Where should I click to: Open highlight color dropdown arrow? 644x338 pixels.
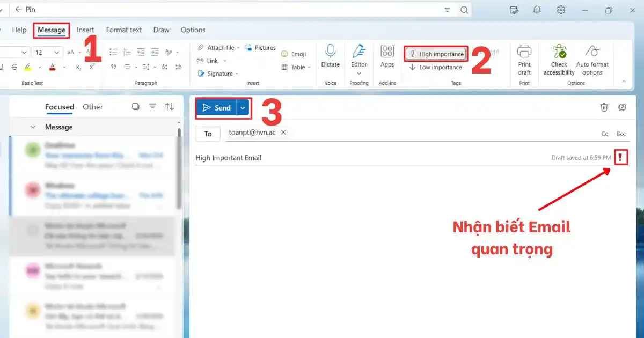(x=39, y=67)
